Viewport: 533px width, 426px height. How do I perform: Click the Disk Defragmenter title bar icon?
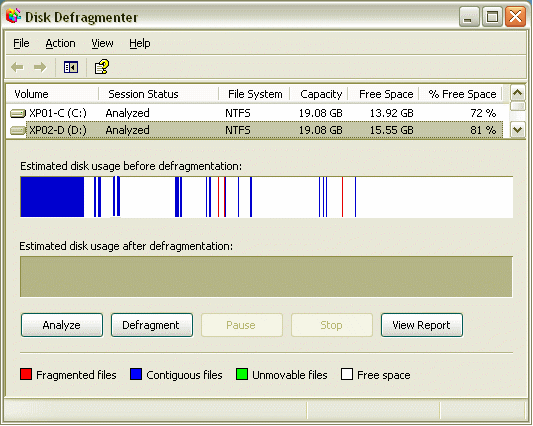point(14,16)
